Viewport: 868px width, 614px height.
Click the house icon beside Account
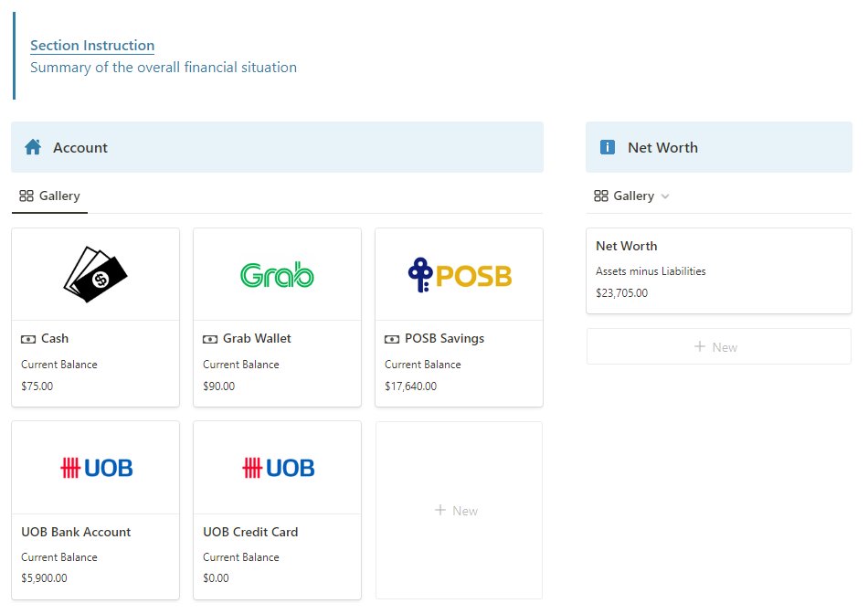point(33,147)
